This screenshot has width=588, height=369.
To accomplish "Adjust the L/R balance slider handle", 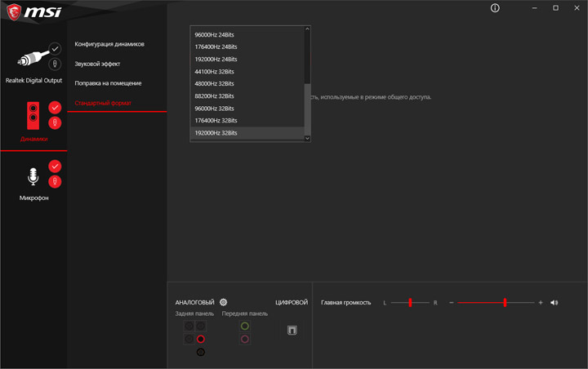I will pyautogui.click(x=410, y=302).
